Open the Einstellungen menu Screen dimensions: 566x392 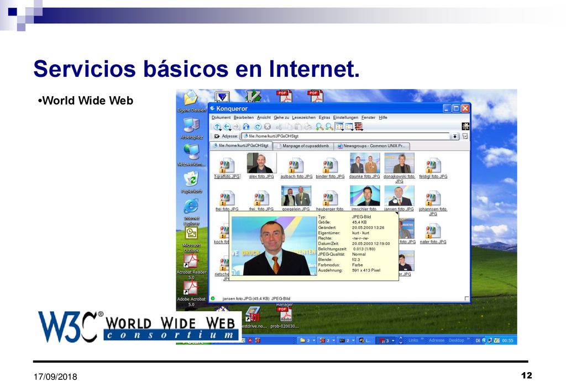(345, 117)
